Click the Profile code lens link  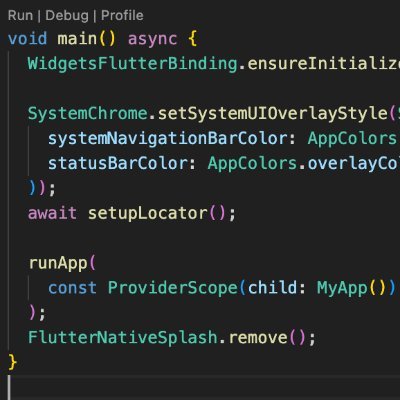pos(122,16)
